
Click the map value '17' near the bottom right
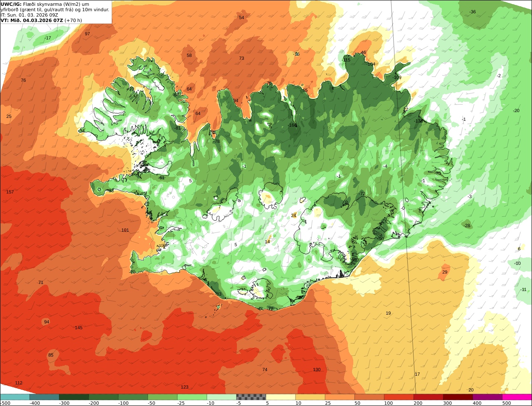[417, 374]
